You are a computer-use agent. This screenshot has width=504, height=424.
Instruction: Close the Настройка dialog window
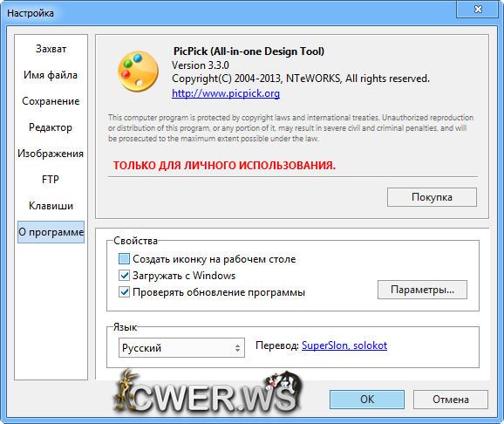click(478, 9)
